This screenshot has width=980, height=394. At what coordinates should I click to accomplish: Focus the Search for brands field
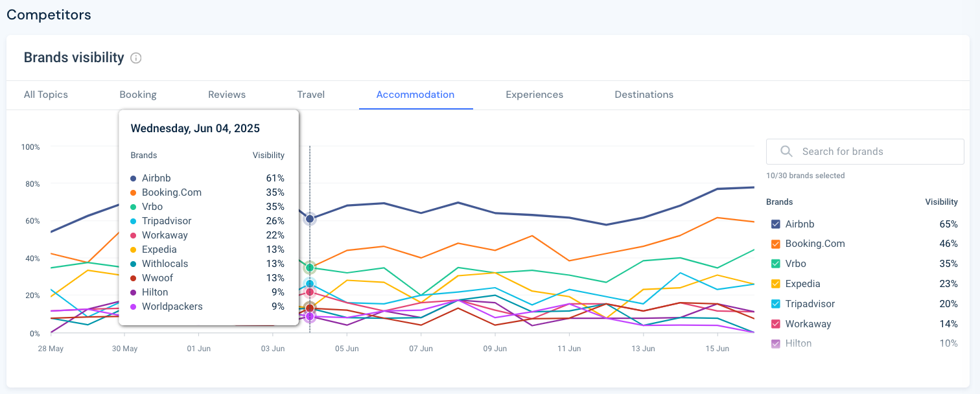[865, 152]
